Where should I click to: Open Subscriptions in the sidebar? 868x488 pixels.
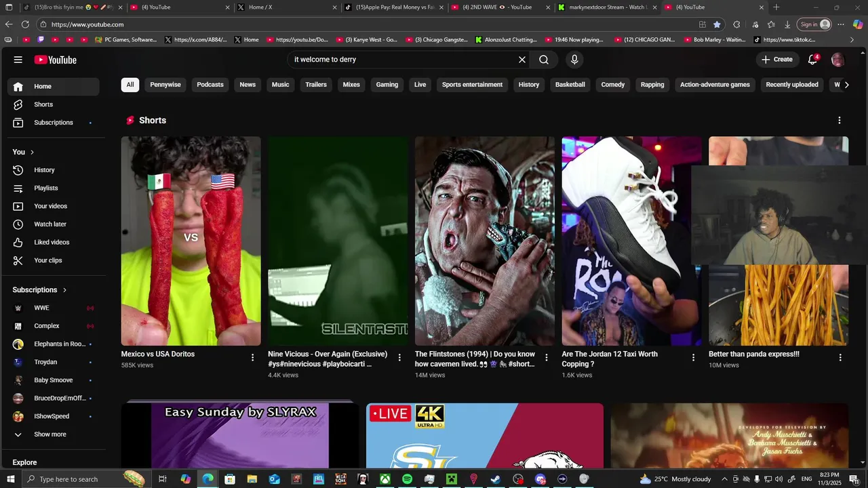[x=54, y=123]
